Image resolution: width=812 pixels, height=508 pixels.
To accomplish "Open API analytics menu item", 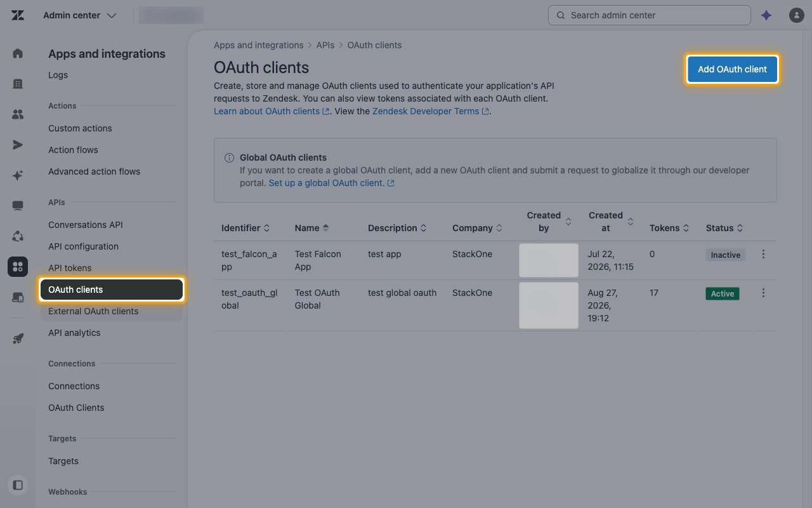I will click(74, 333).
